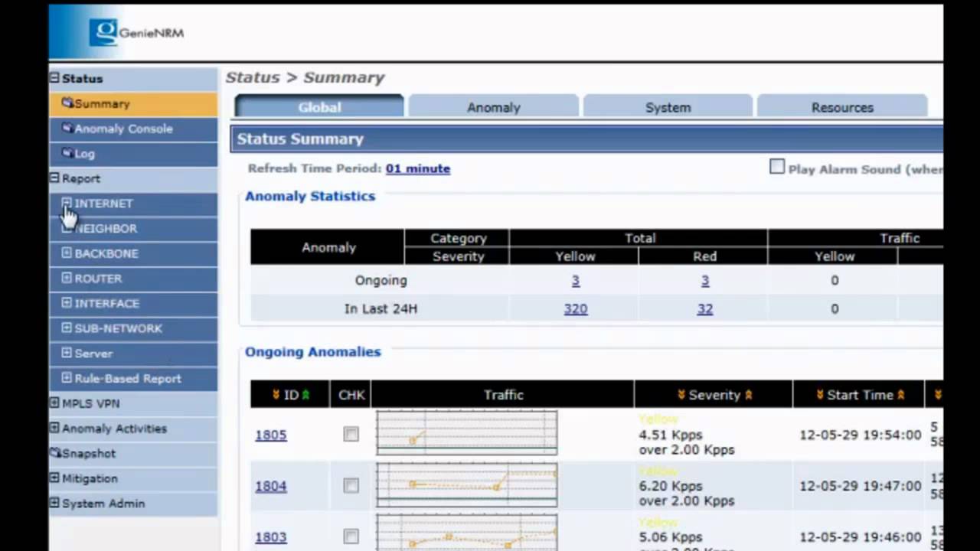Switch to the Resources tab
980x551 pixels.
842,106
